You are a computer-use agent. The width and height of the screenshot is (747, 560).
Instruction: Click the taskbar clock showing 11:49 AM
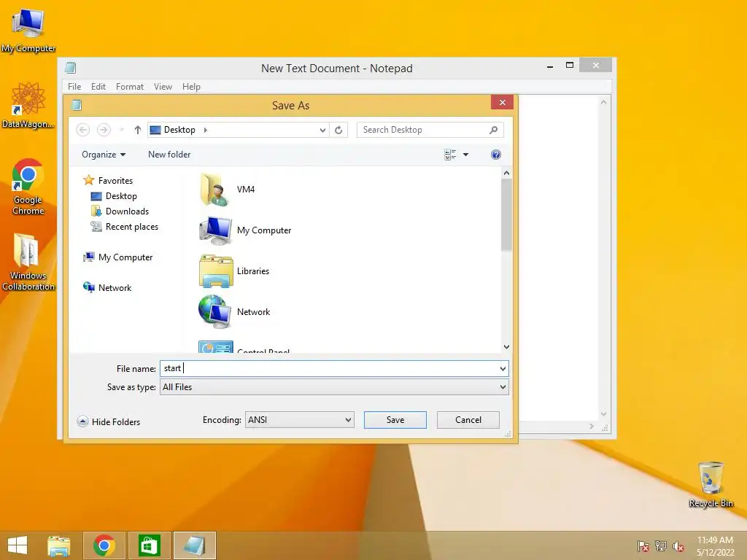point(715,545)
